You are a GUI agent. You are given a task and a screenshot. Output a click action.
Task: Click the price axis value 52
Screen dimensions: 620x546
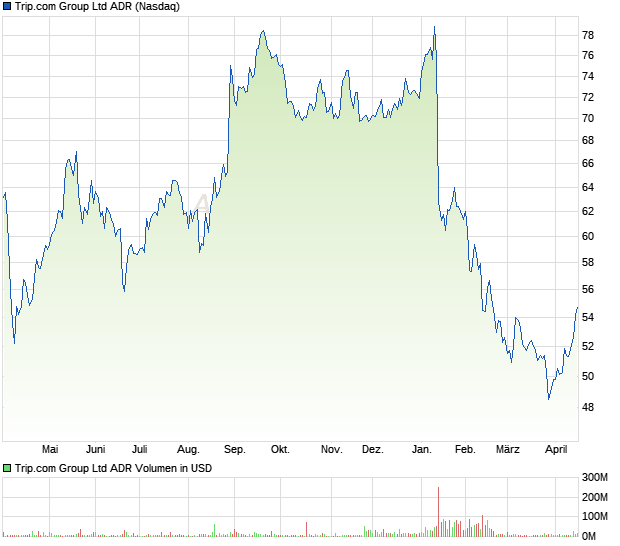588,346
